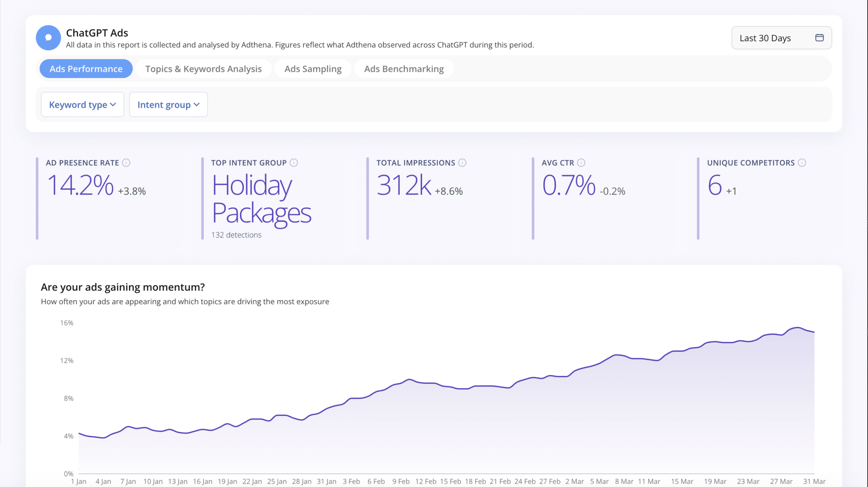
Task: Click the 132 detections label
Action: 236,235
